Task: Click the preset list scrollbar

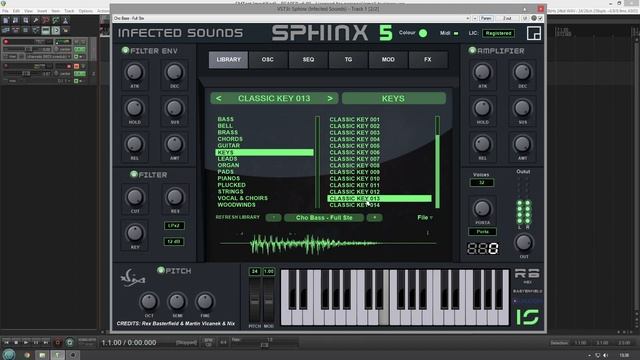Action: coord(438,162)
